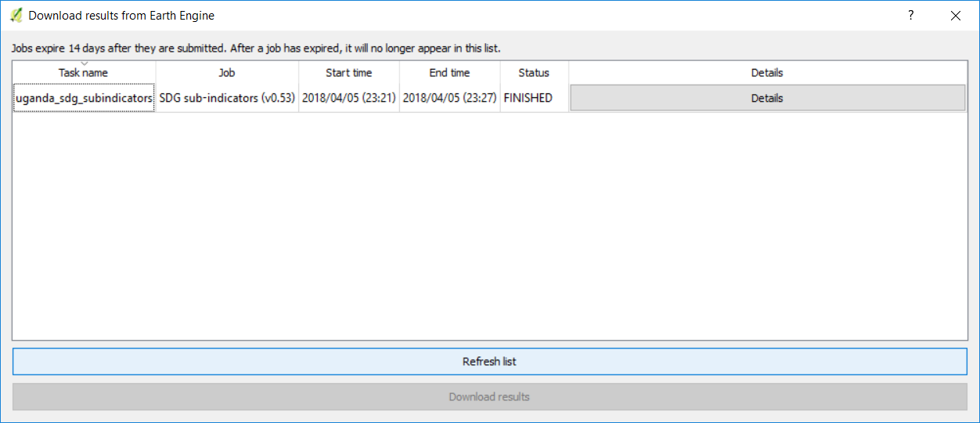Open Details for uganda_sdg_subindicators job
This screenshot has width=980, height=423.
pyautogui.click(x=767, y=98)
